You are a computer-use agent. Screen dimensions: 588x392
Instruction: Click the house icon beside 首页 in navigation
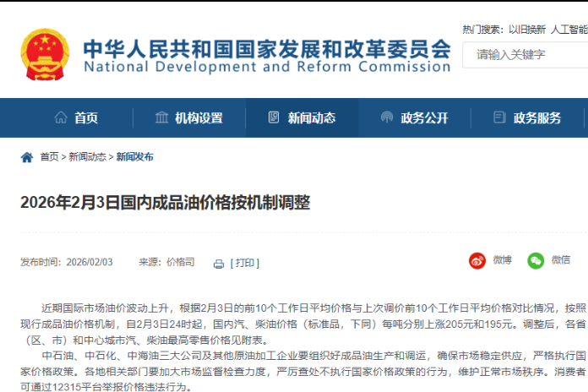(x=60, y=117)
